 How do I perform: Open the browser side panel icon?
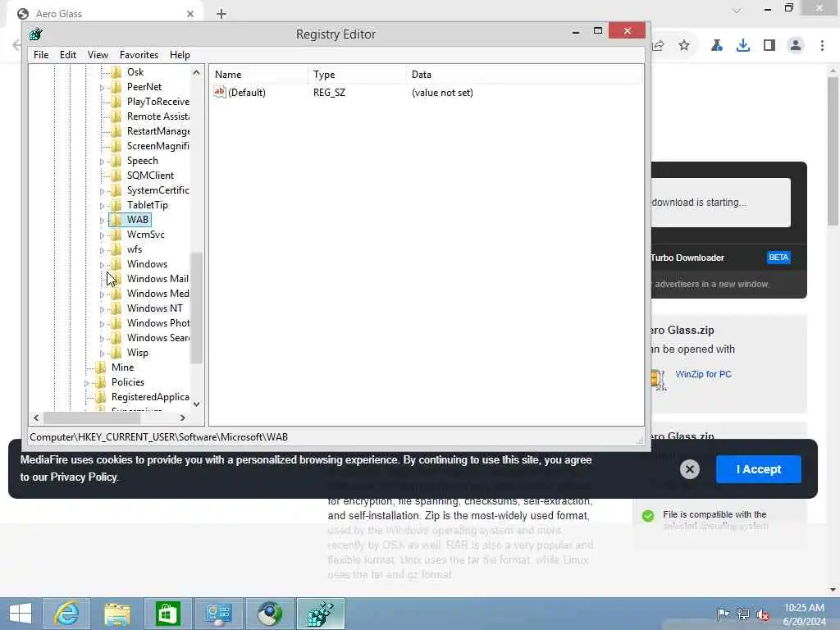(769, 46)
